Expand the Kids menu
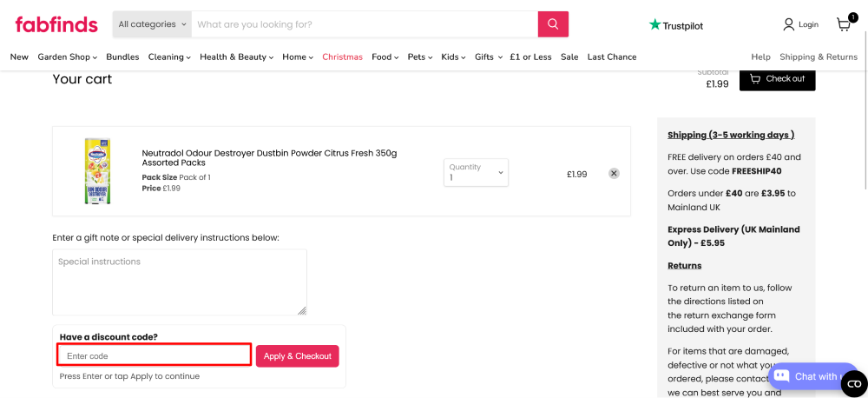 [x=453, y=57]
